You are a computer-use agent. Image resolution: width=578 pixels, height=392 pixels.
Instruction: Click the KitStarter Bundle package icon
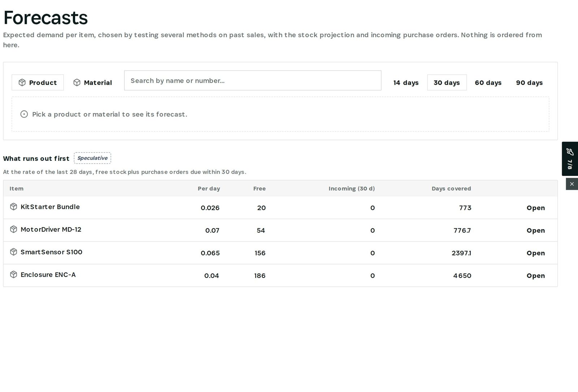[13, 207]
